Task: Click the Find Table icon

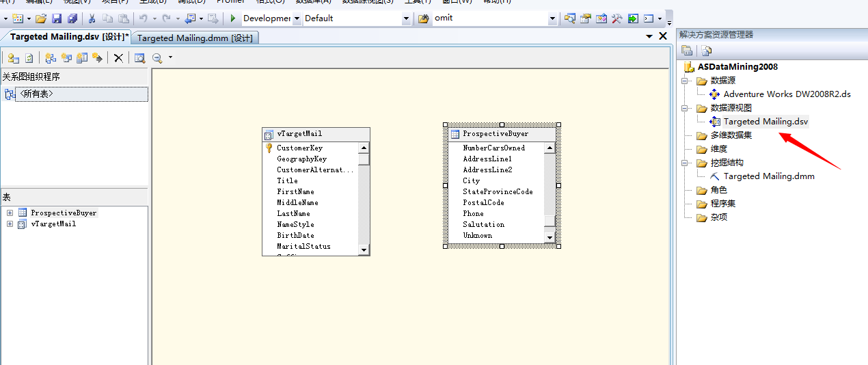Action: [x=139, y=58]
